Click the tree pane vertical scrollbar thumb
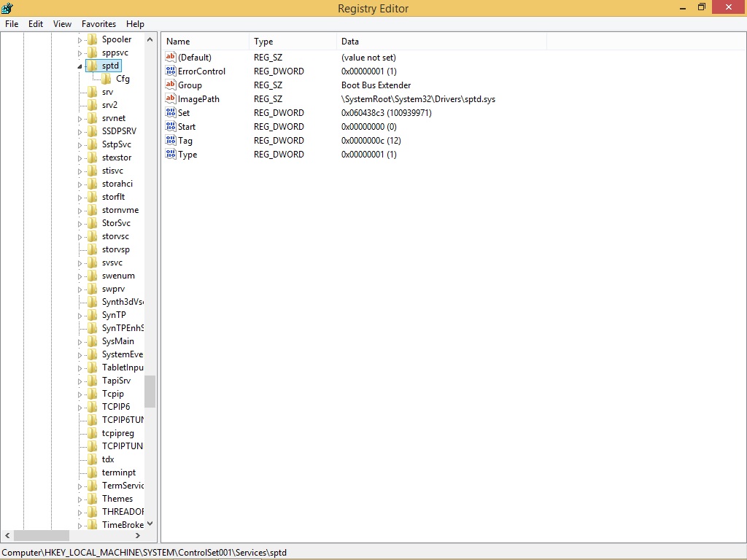Screen dimensions: 747x560 coord(150,392)
